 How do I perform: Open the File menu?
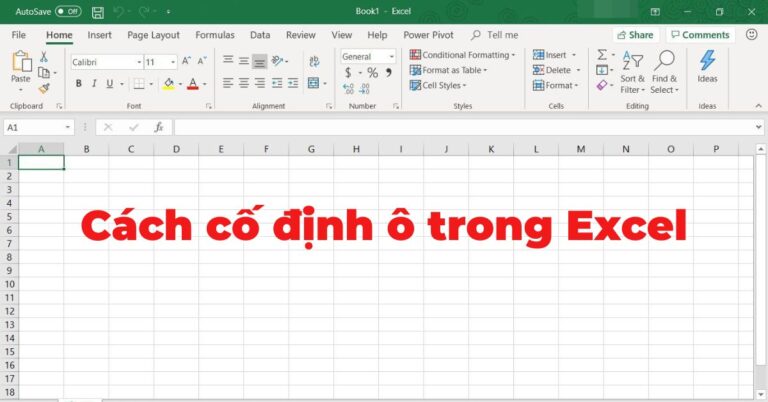coord(19,35)
